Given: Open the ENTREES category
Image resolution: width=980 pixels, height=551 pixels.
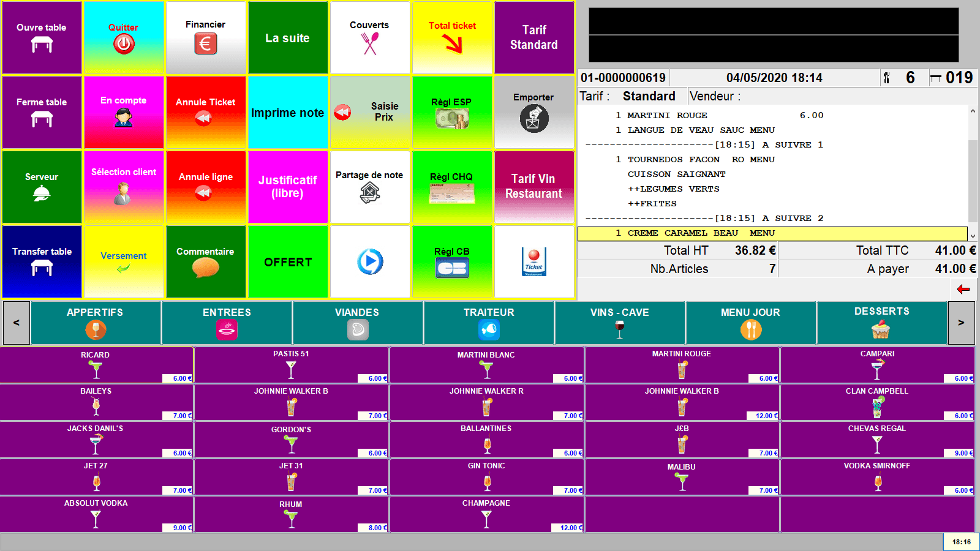Looking at the screenshot, I should (x=227, y=323).
